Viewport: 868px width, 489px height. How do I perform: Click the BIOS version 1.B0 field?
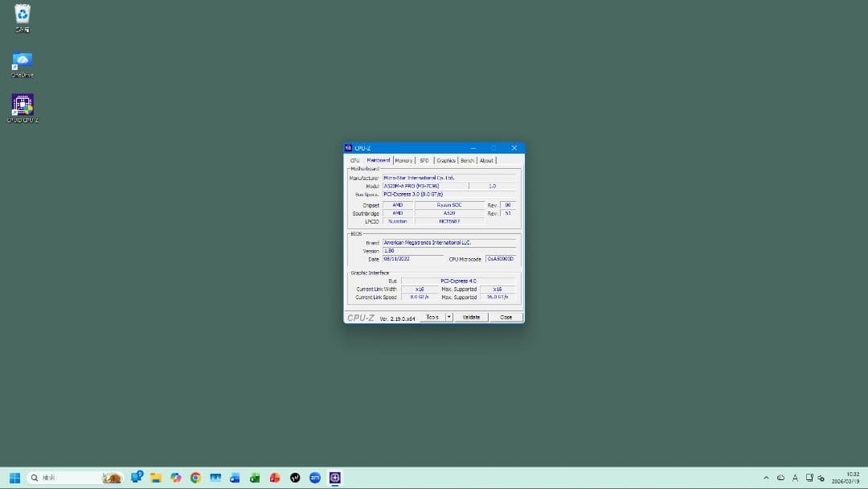coord(449,251)
